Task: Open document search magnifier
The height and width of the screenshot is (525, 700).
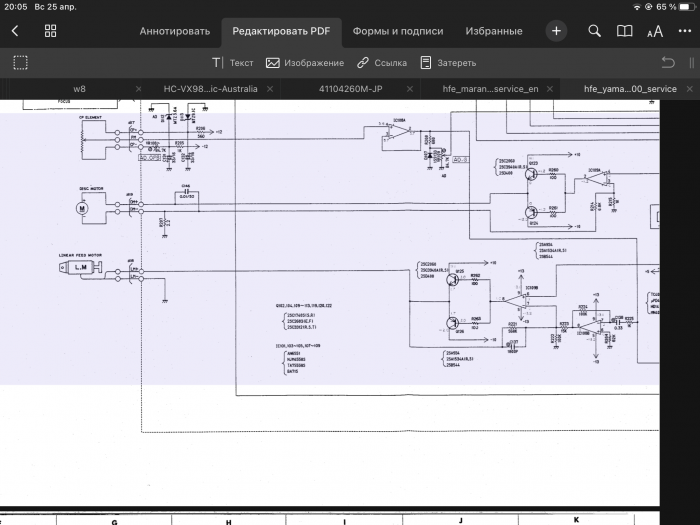Action: [x=594, y=31]
